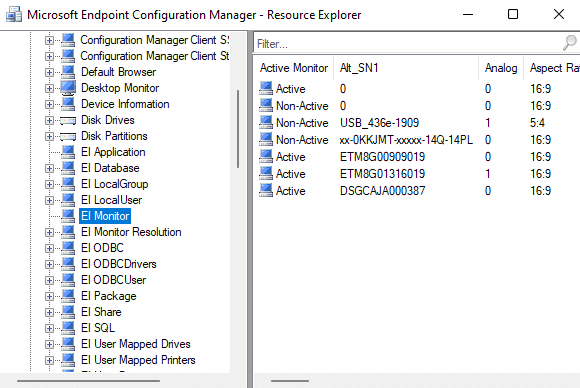Expand the EI Share node
580x388 pixels.
point(49,312)
